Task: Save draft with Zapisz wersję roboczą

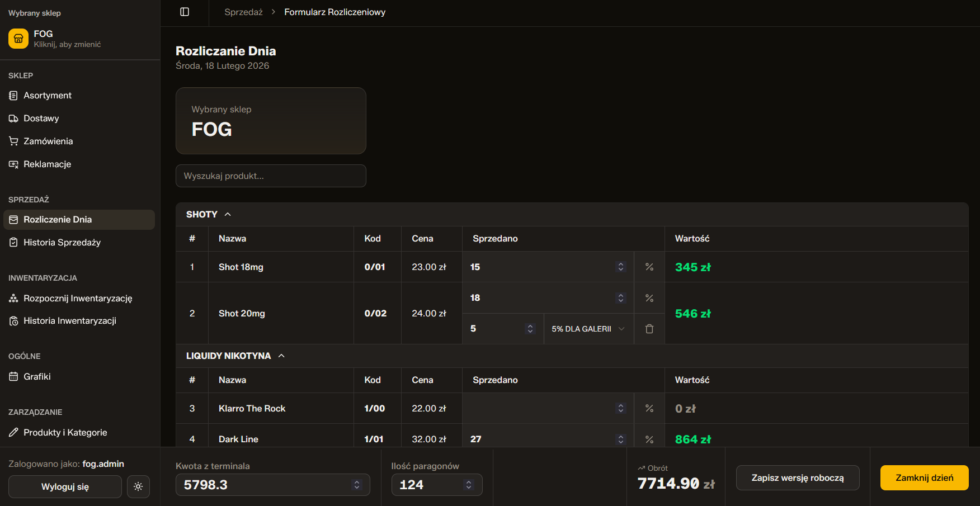Action: click(797, 477)
